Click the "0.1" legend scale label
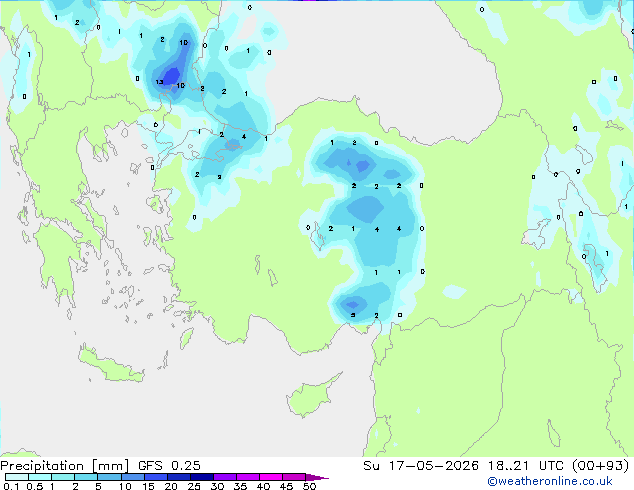 tap(11, 486)
